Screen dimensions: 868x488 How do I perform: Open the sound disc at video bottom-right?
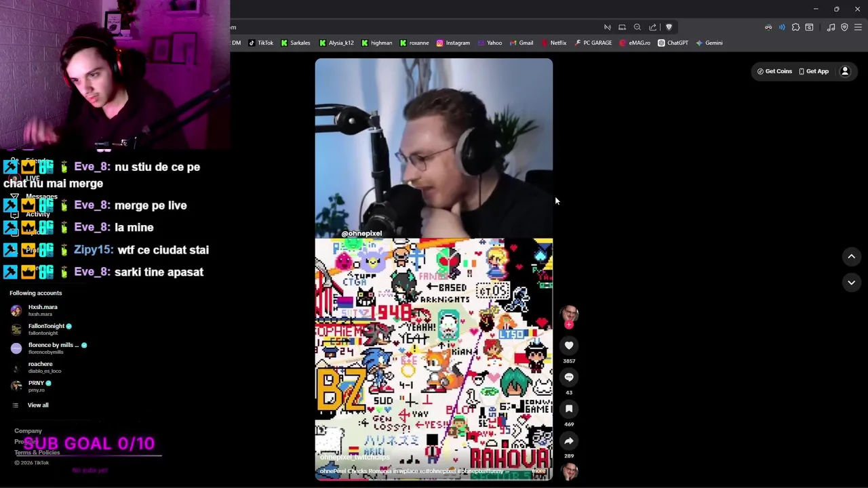coord(569,471)
